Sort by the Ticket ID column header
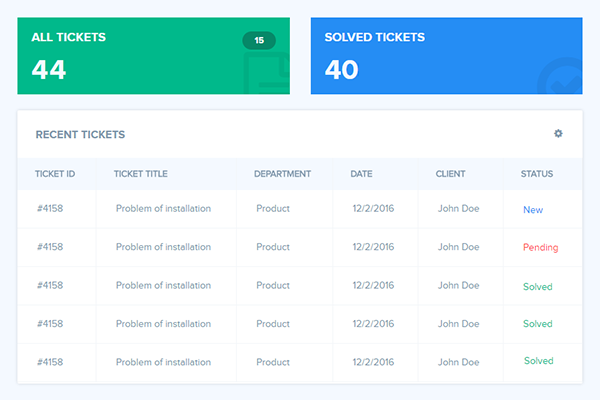 [55, 174]
